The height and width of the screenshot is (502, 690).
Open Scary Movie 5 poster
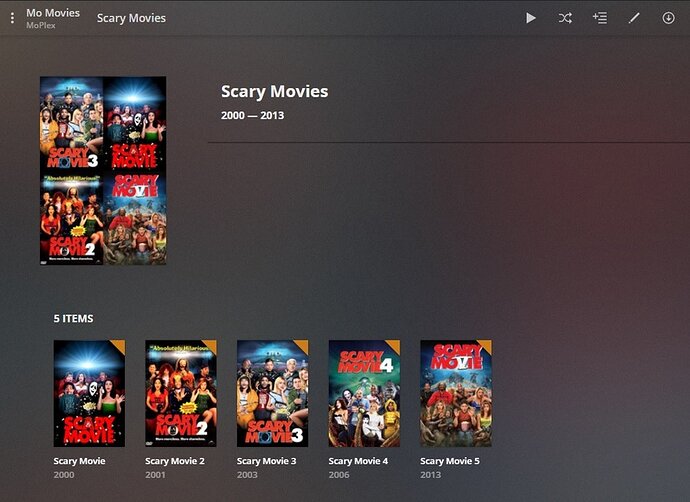[456, 393]
